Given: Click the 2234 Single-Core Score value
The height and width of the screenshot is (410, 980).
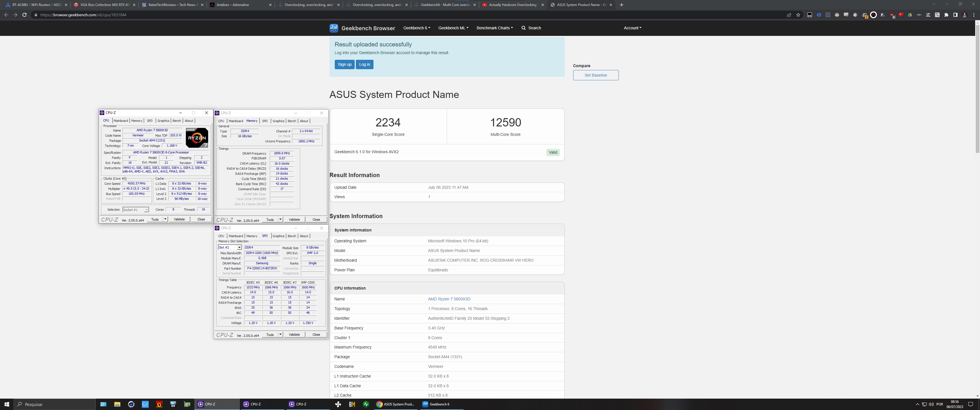Looking at the screenshot, I should [388, 122].
